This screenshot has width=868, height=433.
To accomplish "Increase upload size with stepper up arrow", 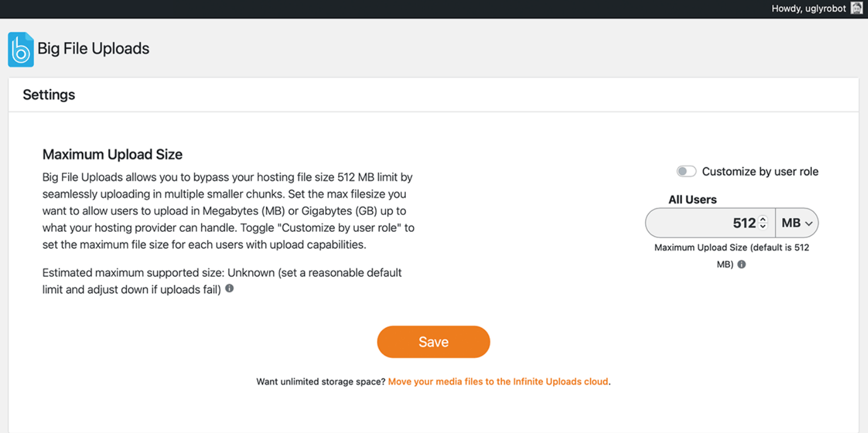I will (763, 219).
